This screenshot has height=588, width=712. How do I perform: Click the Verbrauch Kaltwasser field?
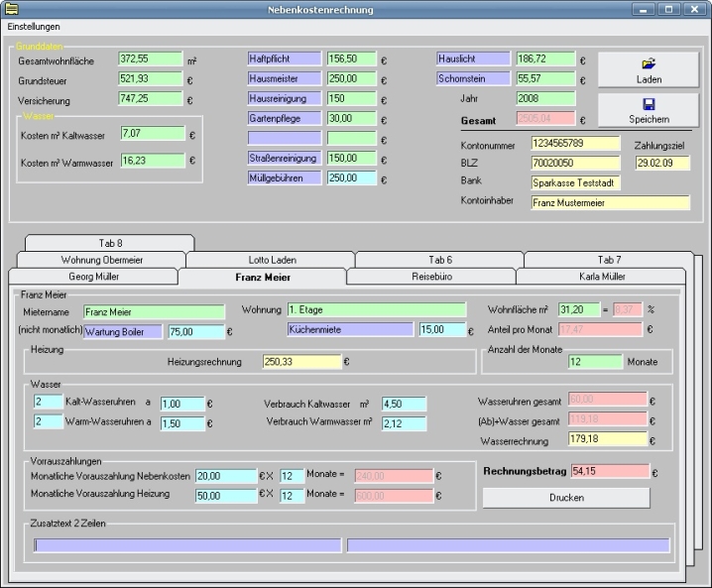coord(404,404)
